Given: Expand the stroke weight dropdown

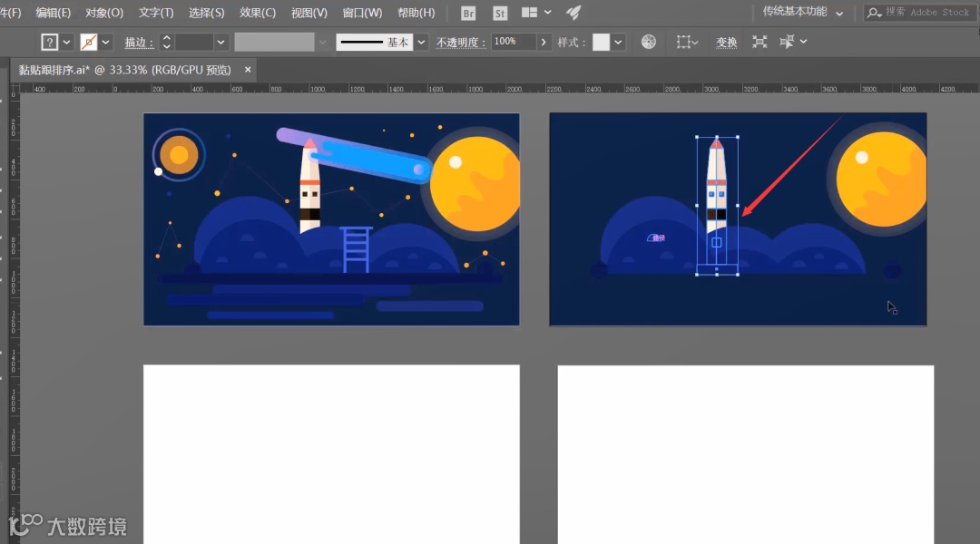Looking at the screenshot, I should [x=220, y=43].
